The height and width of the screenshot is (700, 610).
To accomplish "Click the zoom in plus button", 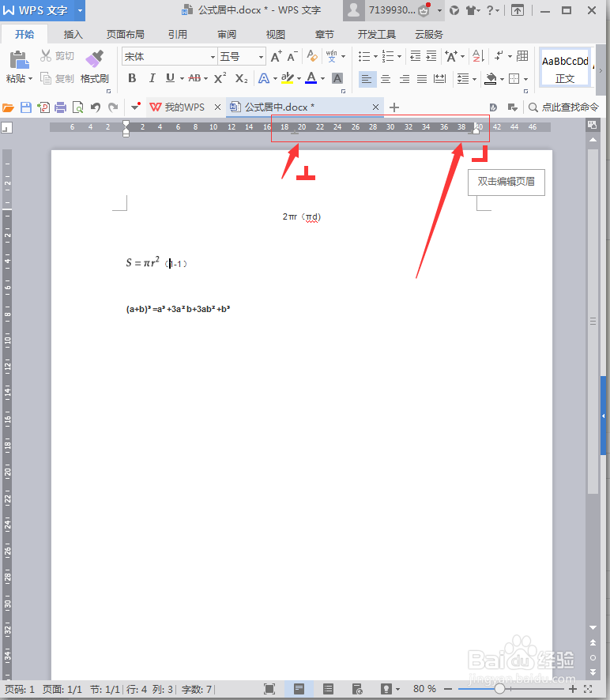I will click(573, 689).
